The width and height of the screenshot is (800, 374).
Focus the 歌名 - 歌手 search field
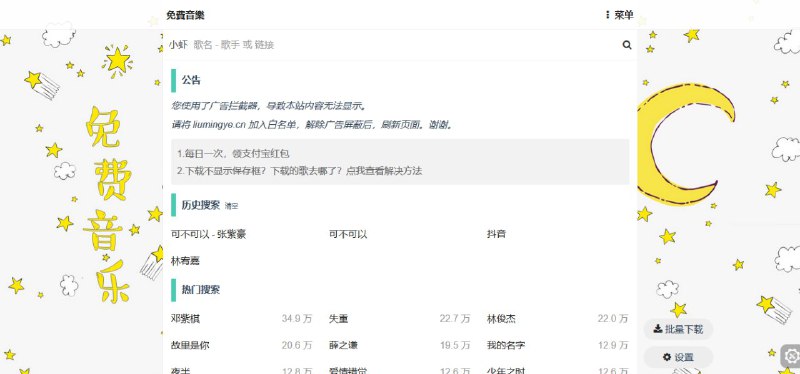(x=403, y=45)
